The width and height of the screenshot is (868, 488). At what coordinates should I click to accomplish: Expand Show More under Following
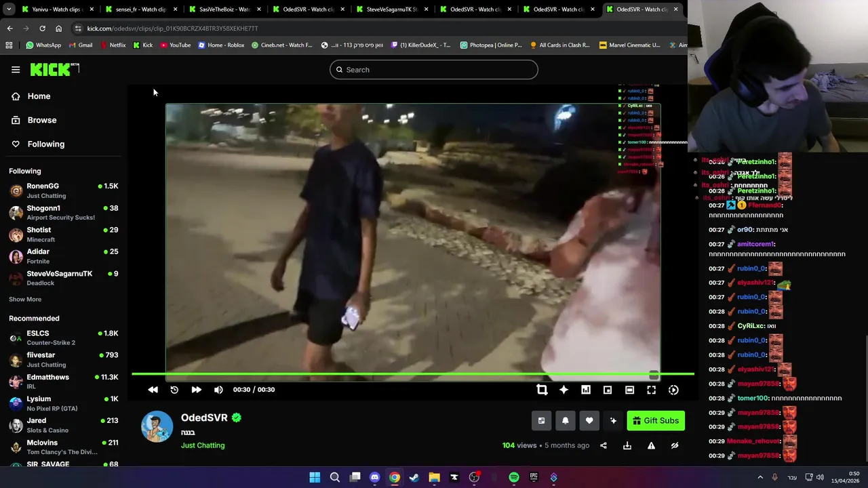tap(25, 299)
